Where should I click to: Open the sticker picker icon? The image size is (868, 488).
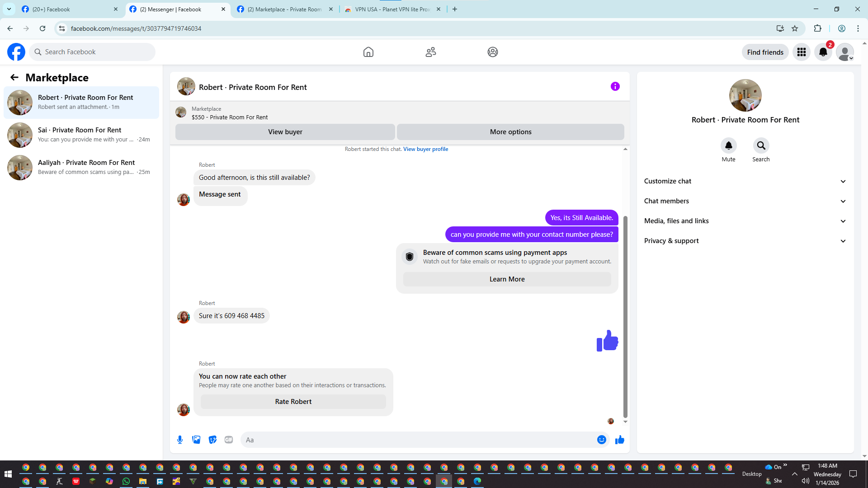[212, 440]
